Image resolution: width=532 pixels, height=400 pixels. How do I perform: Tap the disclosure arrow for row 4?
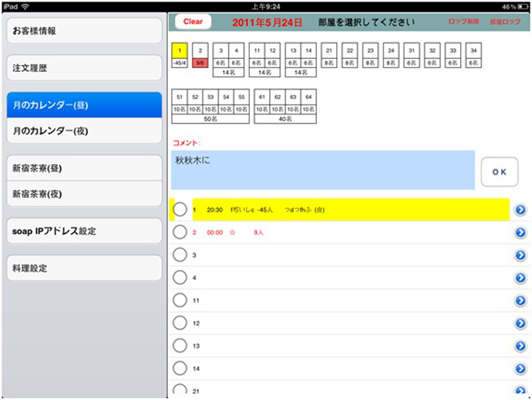[x=520, y=277]
